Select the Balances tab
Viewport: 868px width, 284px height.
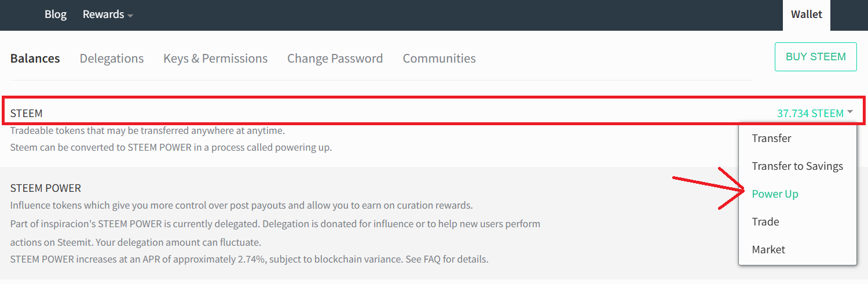click(x=35, y=59)
